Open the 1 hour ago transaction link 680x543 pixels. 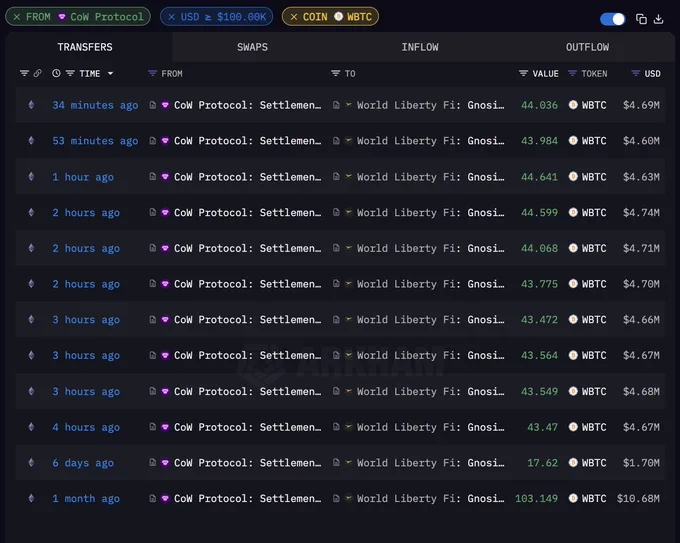[x=83, y=177]
